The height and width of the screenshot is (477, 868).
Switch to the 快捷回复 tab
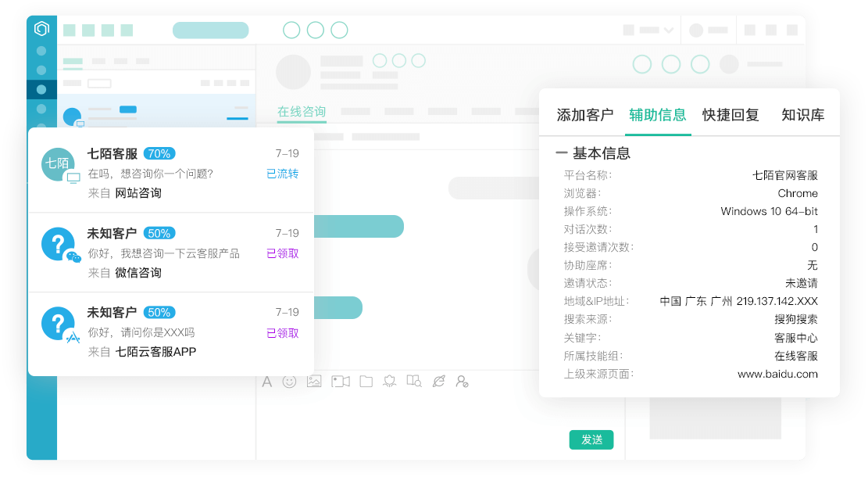pyautogui.click(x=730, y=115)
